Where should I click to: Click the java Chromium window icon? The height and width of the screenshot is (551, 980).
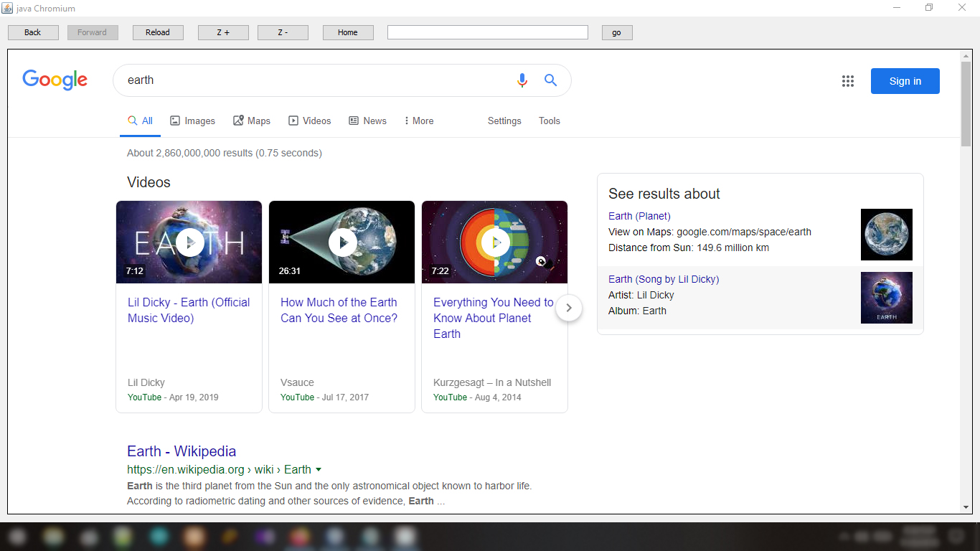pyautogui.click(x=6, y=8)
